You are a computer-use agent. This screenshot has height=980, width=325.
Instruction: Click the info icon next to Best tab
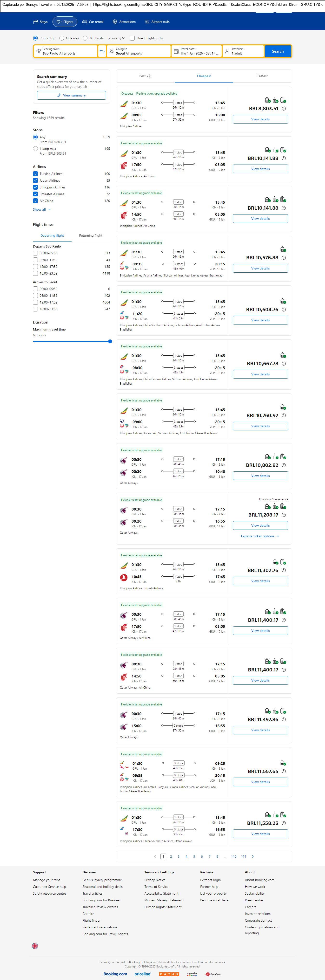click(149, 76)
